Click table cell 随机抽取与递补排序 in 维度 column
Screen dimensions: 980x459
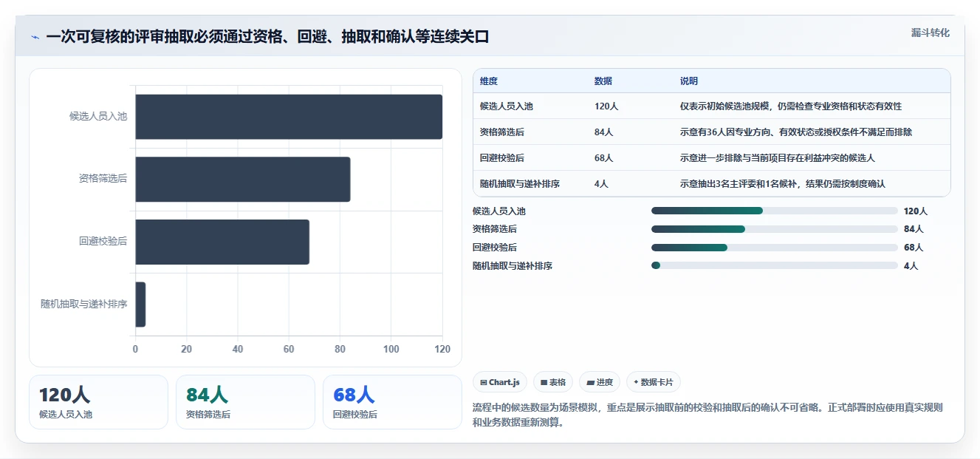(520, 184)
